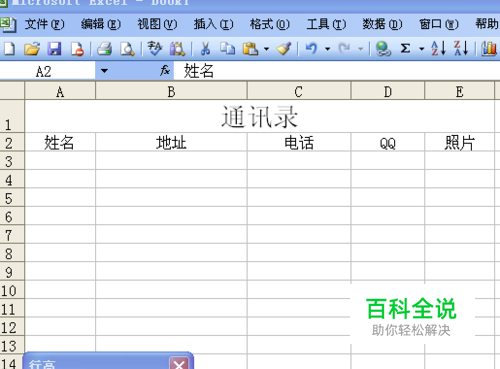Select column C header
The height and width of the screenshot is (369, 500).
coord(299,91)
